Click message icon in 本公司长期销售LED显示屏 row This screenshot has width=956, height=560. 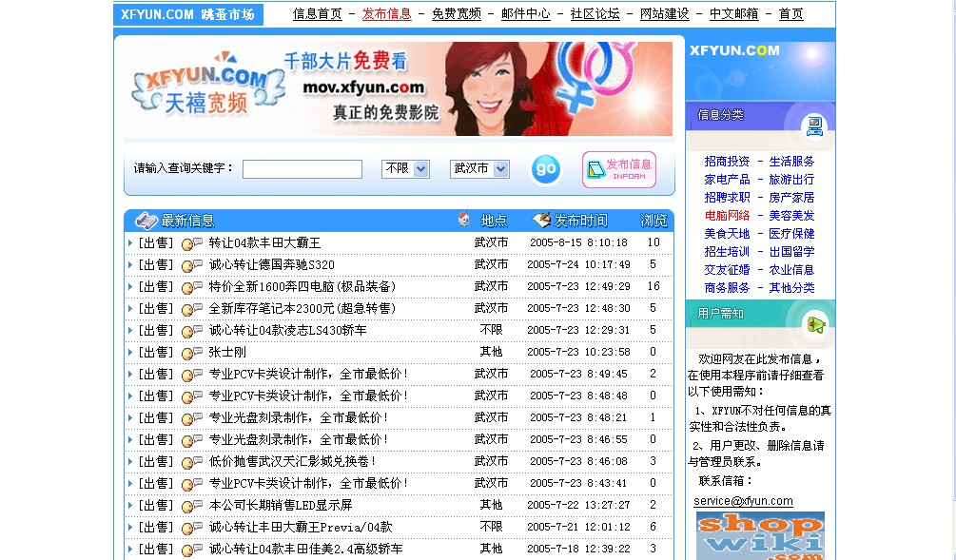coord(192,507)
